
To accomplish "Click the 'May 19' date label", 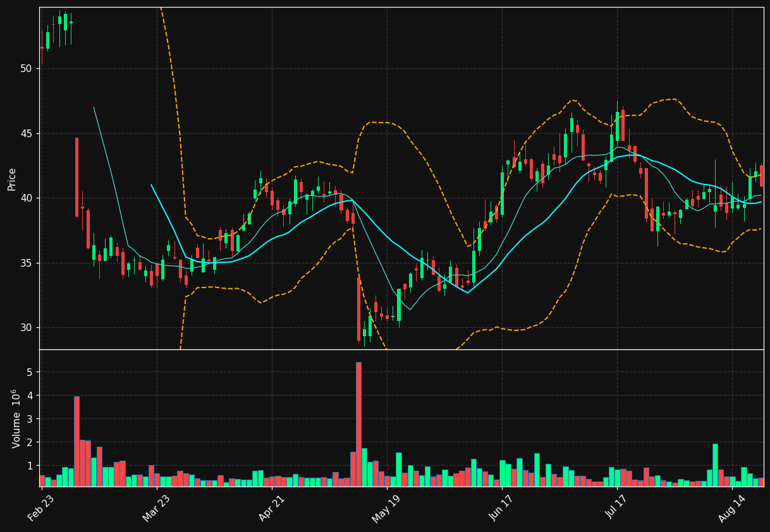I will (x=386, y=509).
